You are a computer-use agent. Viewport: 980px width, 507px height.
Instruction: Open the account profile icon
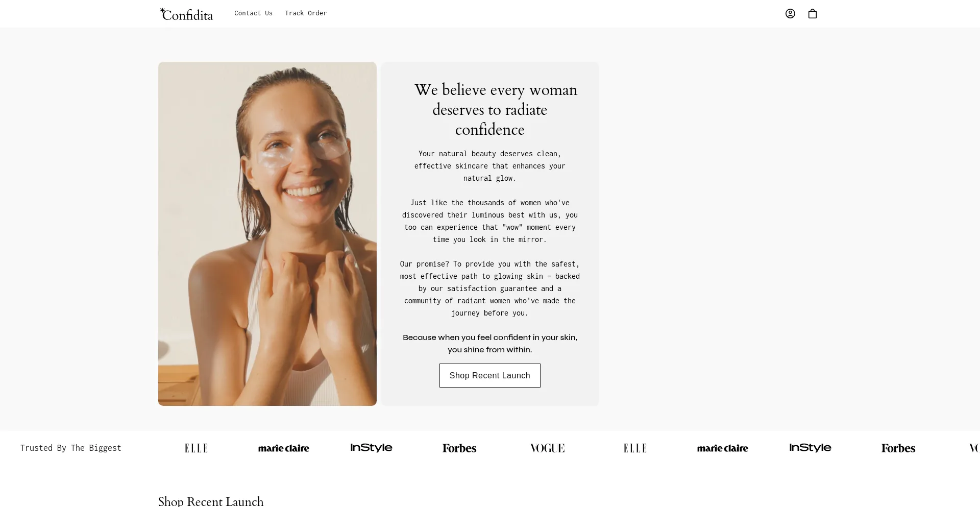(x=790, y=14)
